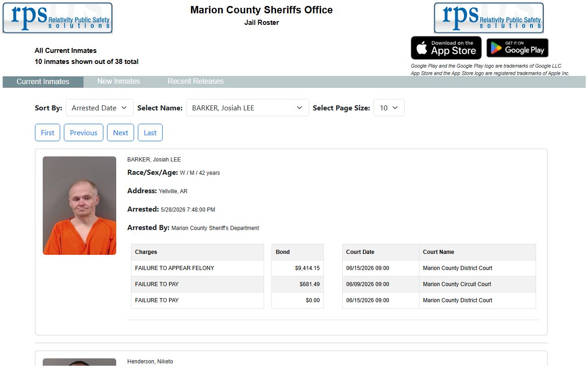588x368 pixels.
Task: Switch to the New Inmates tab
Action: (x=119, y=81)
